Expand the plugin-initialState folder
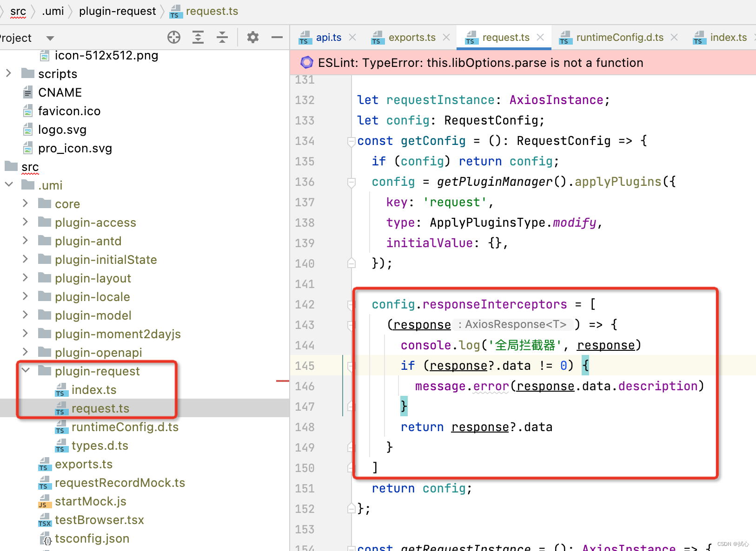Image resolution: width=756 pixels, height=551 pixels. click(x=25, y=259)
